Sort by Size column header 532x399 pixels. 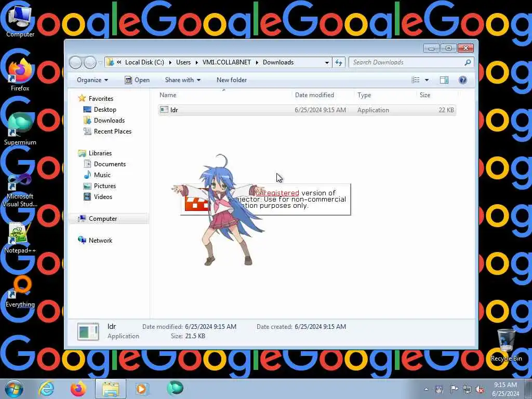(x=437, y=95)
